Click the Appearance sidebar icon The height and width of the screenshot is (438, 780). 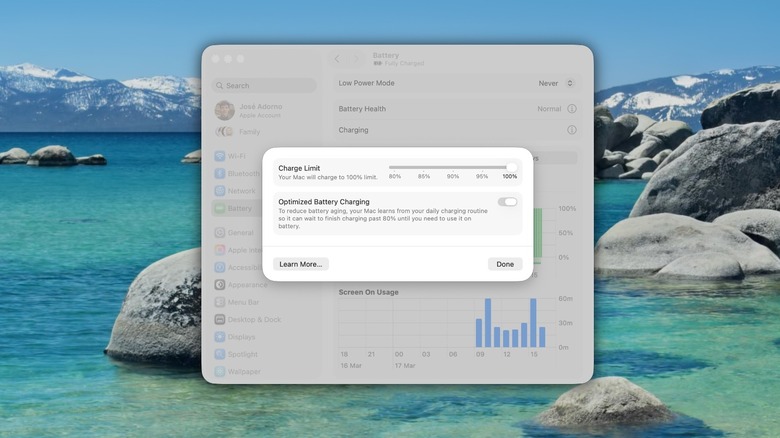tap(220, 285)
